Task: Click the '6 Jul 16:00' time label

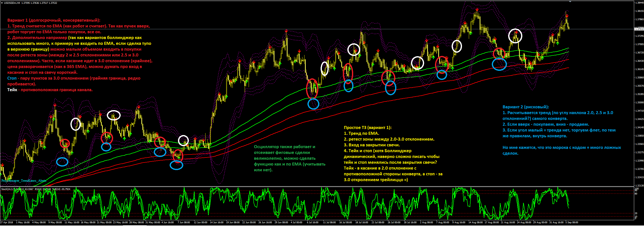Action: pos(313,222)
